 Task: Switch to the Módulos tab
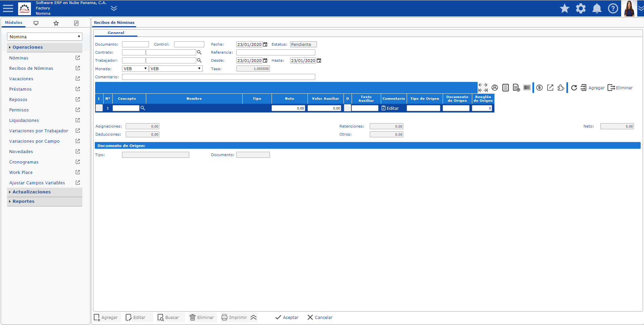13,22
